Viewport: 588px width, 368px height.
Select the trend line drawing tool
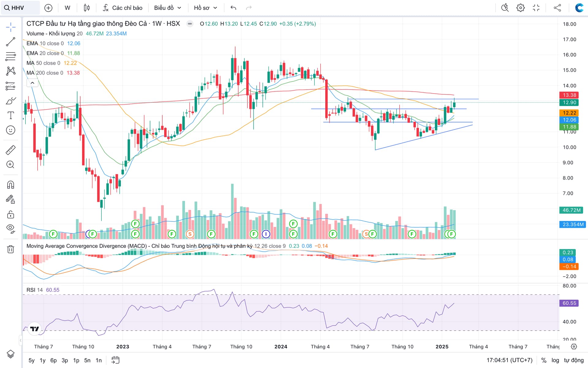(x=10, y=42)
